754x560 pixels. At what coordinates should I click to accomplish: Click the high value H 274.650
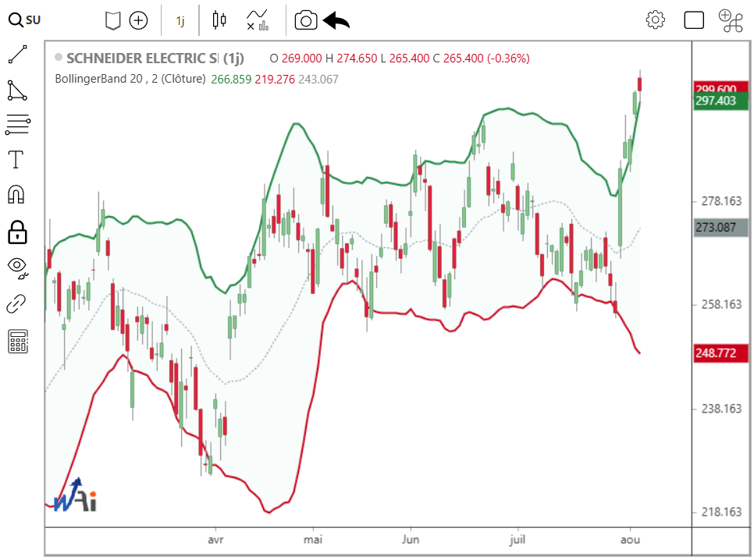[351, 58]
